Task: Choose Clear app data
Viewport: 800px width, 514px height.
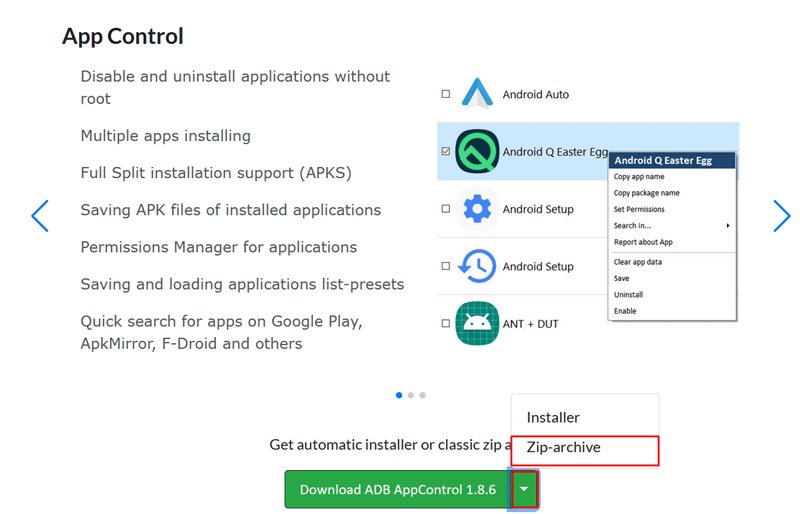Action: (x=638, y=262)
